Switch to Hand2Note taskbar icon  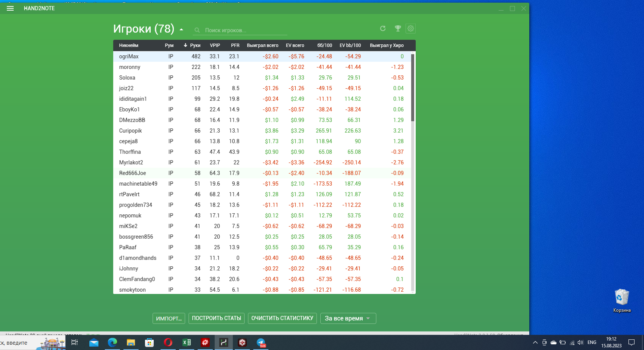[x=224, y=342]
